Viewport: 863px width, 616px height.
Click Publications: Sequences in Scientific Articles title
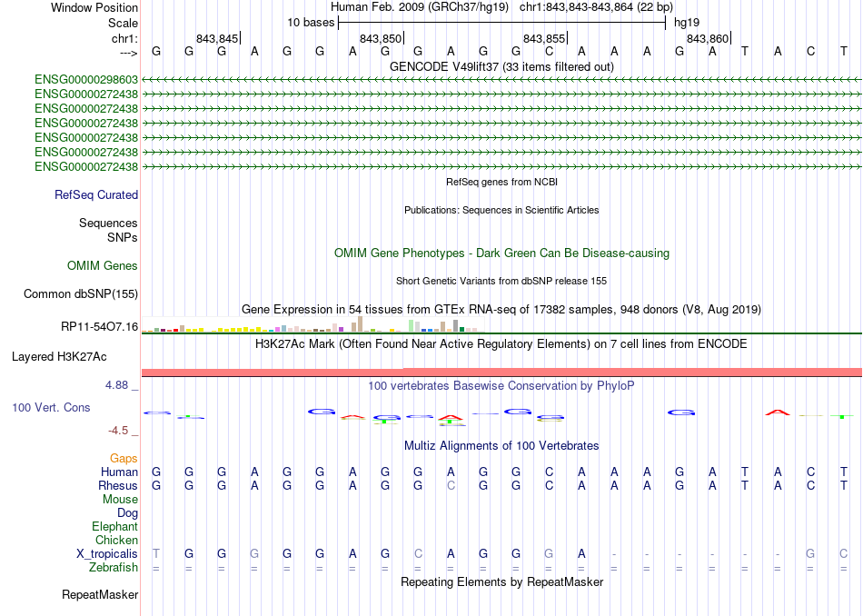501,210
